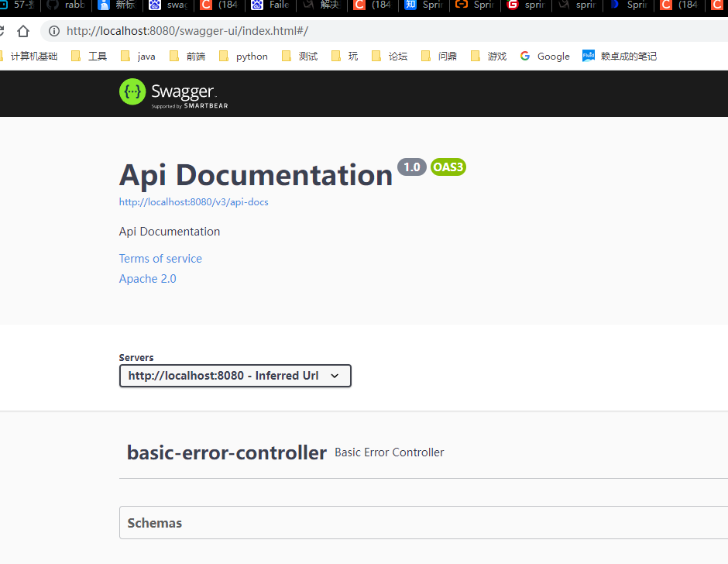Open the 论坛 bookmark folder
The height and width of the screenshot is (564, 728).
pyautogui.click(x=390, y=57)
